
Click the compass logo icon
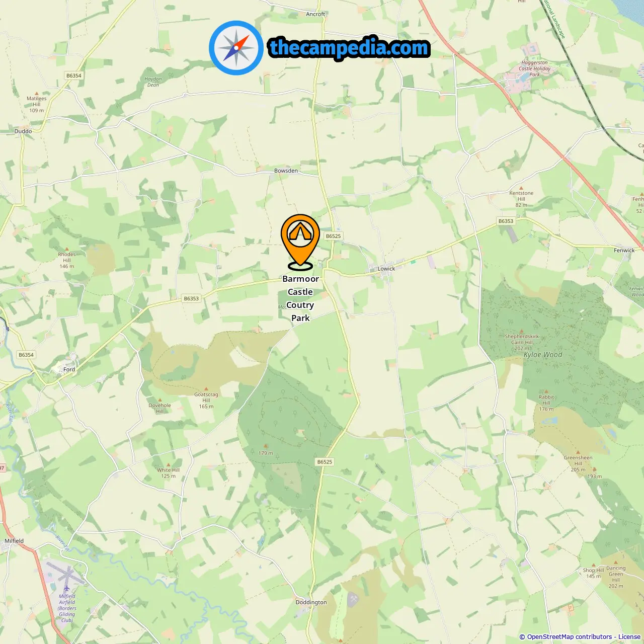236,48
